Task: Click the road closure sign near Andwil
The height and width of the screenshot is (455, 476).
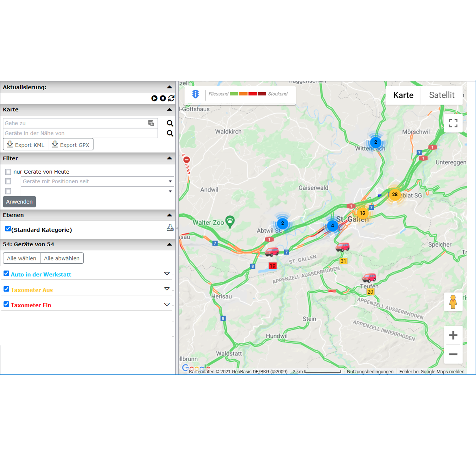Action: (187, 160)
